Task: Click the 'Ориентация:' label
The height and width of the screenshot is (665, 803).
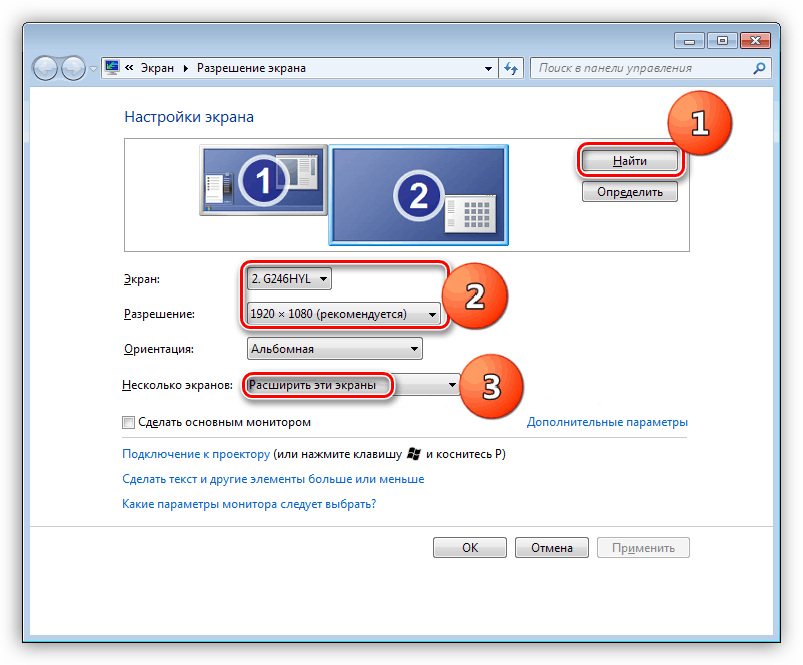Action: pos(159,349)
